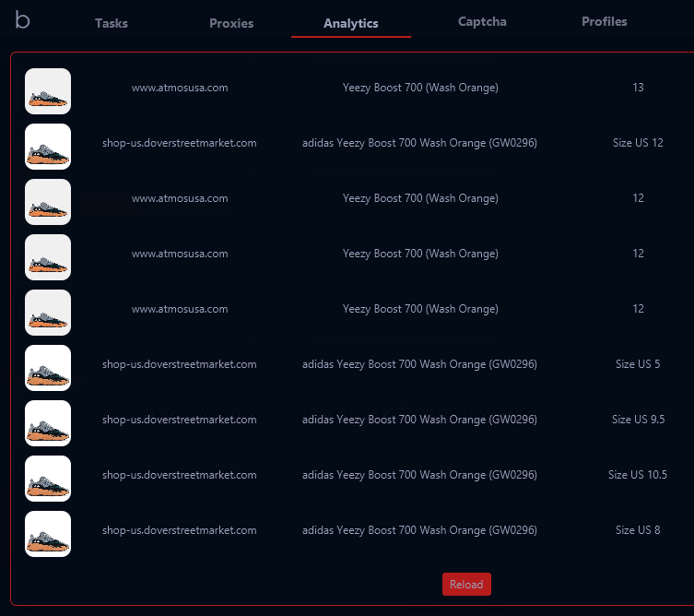The height and width of the screenshot is (616, 694).
Task: Select the size value 13
Action: pyautogui.click(x=638, y=88)
